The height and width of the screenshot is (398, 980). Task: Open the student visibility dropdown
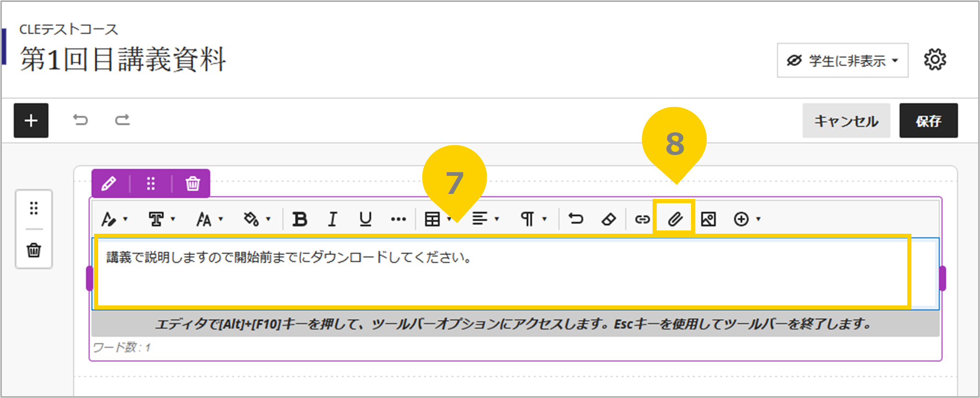pyautogui.click(x=842, y=61)
